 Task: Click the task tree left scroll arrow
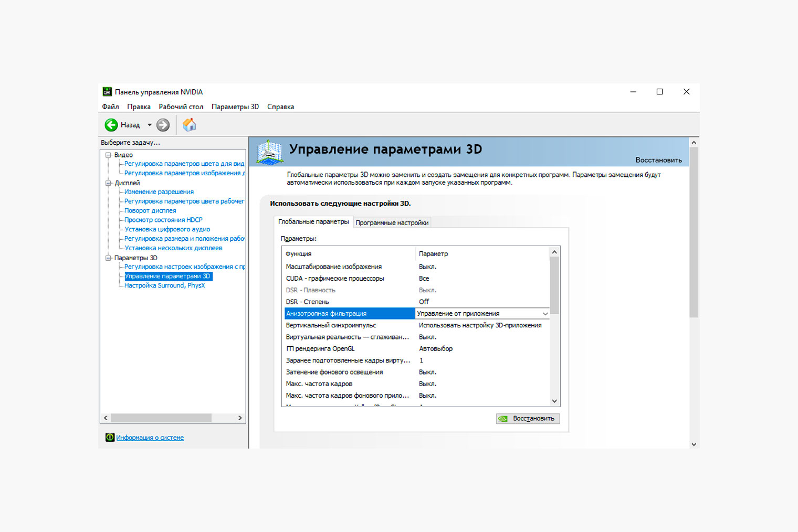(x=106, y=418)
